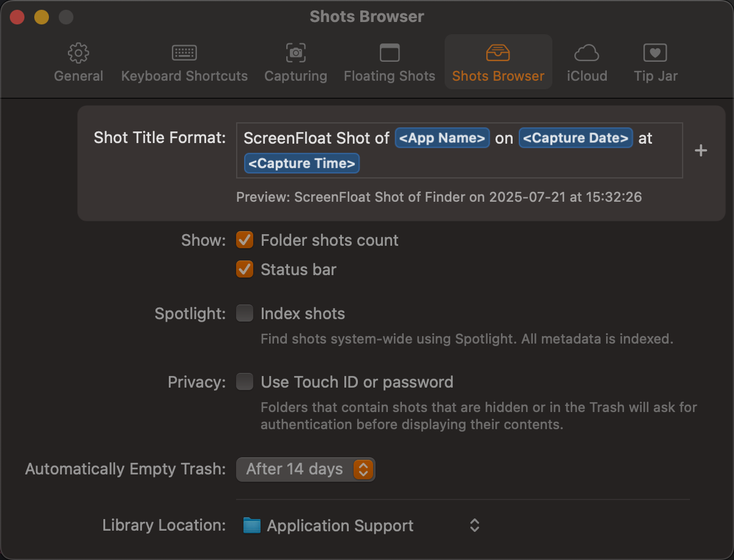Disable the Folder shots count checkbox
This screenshot has width=734, height=560.
pos(245,240)
